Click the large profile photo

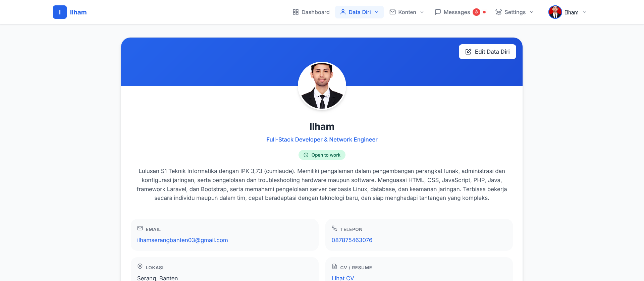322,86
